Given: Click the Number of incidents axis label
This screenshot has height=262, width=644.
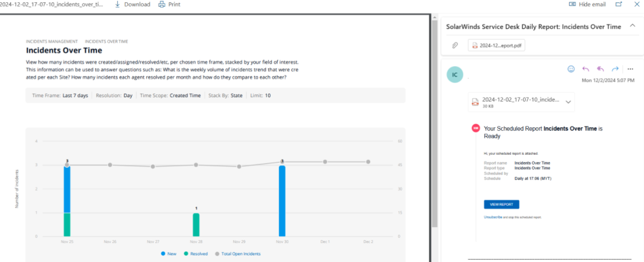Looking at the screenshot, I should pyautogui.click(x=17, y=189).
